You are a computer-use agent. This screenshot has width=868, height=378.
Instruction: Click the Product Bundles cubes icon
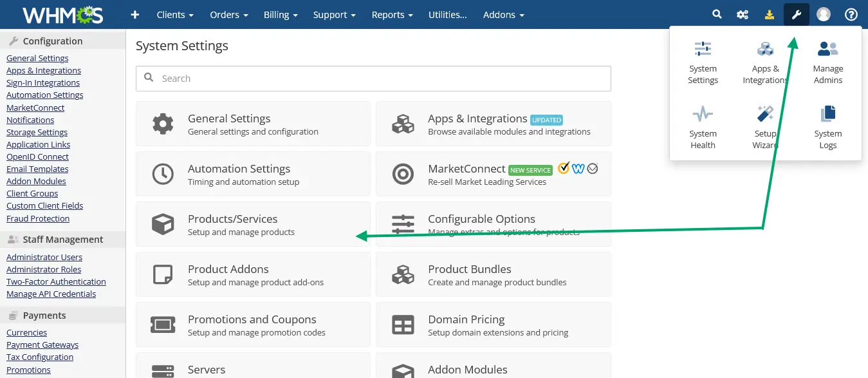pos(403,274)
